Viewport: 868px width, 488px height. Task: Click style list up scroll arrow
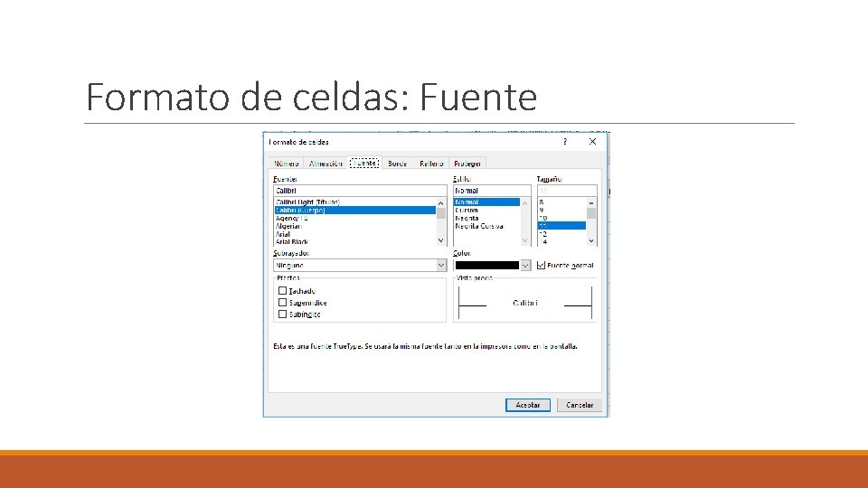pyautogui.click(x=524, y=203)
